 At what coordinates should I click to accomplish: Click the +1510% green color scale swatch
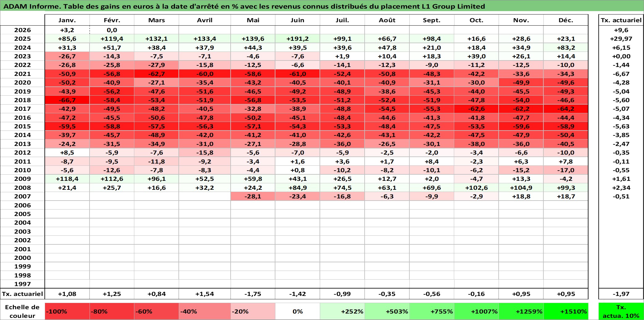click(x=566, y=311)
